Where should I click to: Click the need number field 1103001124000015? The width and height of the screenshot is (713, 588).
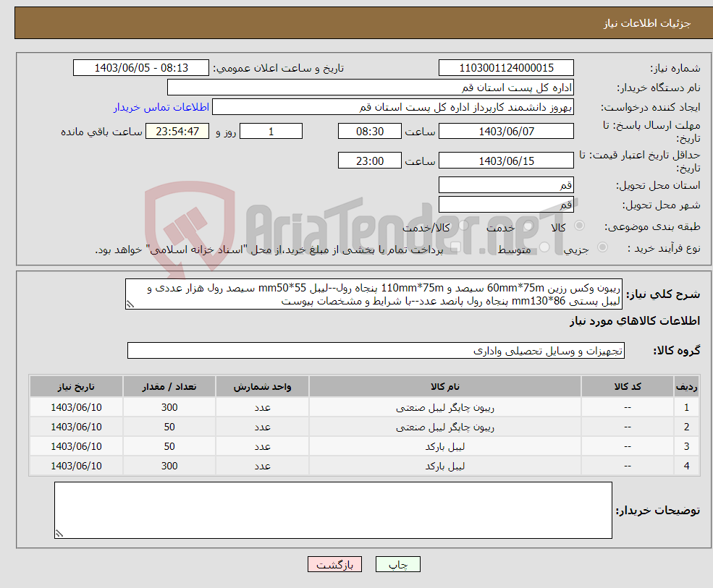tap(506, 68)
